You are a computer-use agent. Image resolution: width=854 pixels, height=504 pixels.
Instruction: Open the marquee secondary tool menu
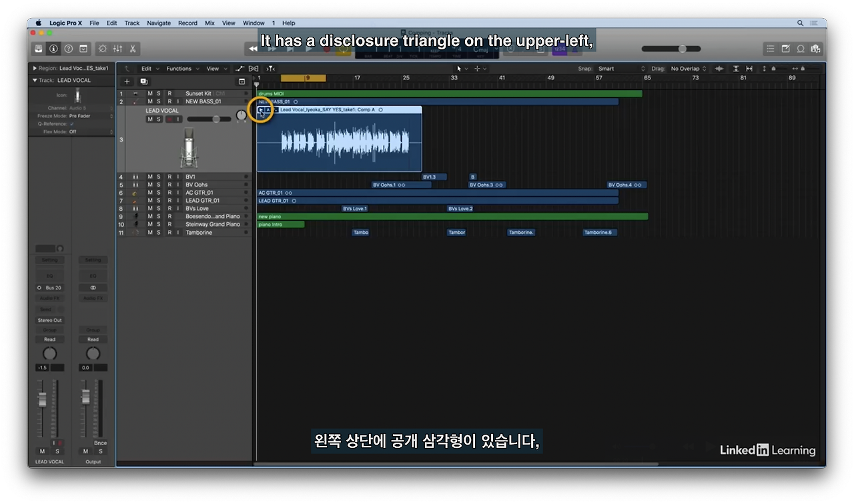(480, 69)
